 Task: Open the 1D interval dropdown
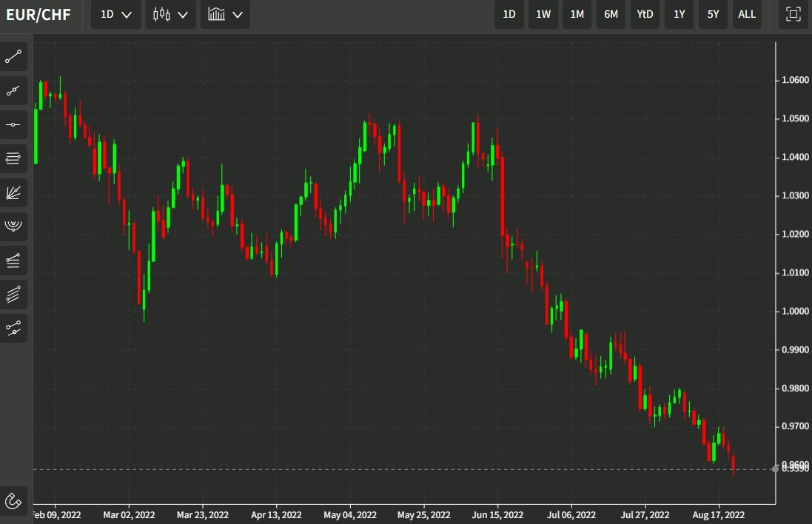(x=116, y=14)
